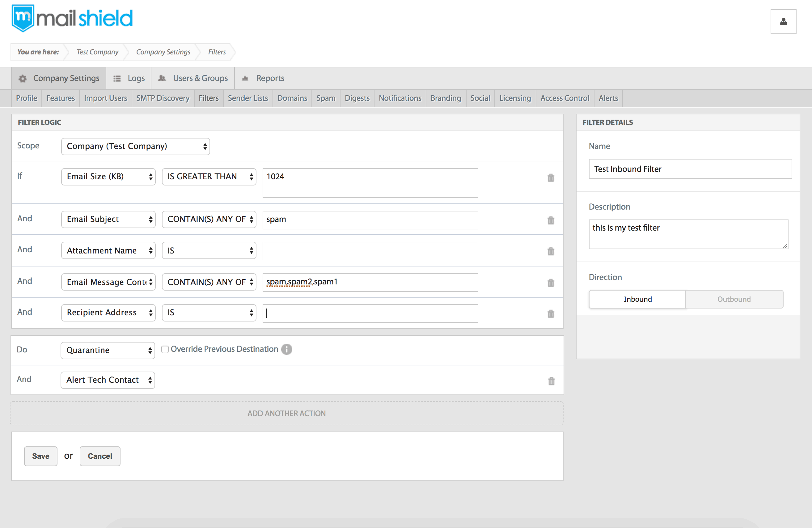Go to the Notifications sub-tab

click(x=400, y=98)
